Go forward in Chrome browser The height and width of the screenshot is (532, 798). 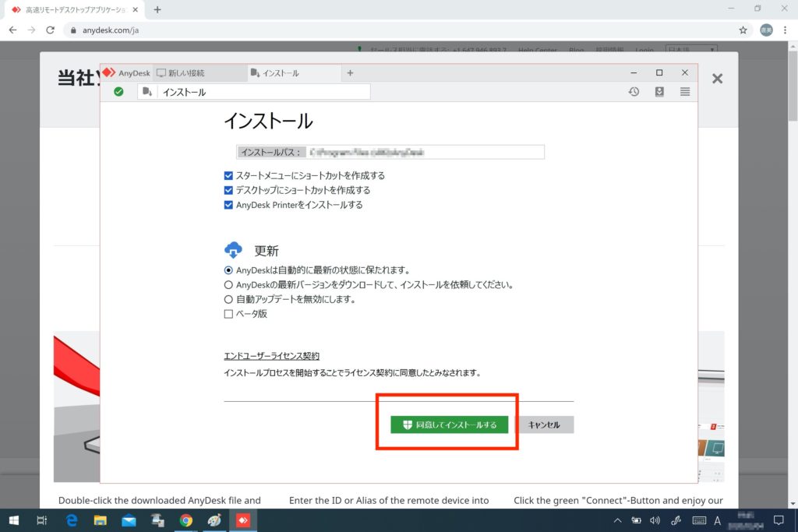(31, 30)
